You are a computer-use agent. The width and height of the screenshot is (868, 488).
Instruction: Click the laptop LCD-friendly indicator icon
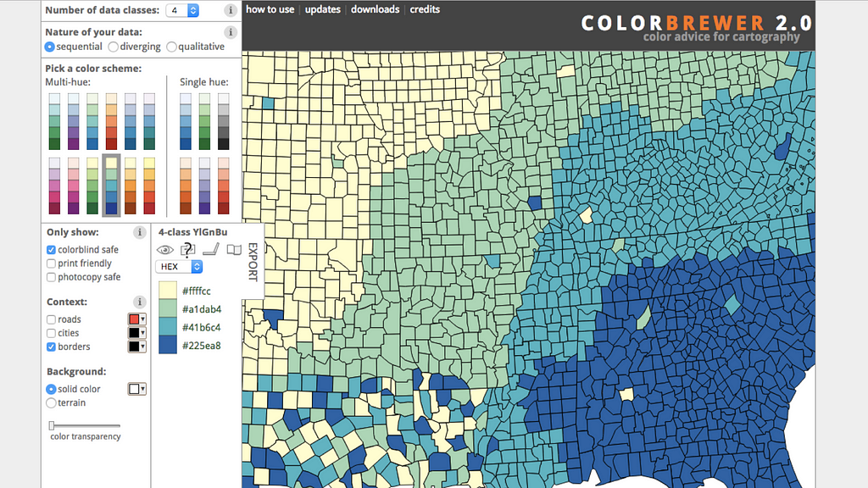[x=211, y=250]
